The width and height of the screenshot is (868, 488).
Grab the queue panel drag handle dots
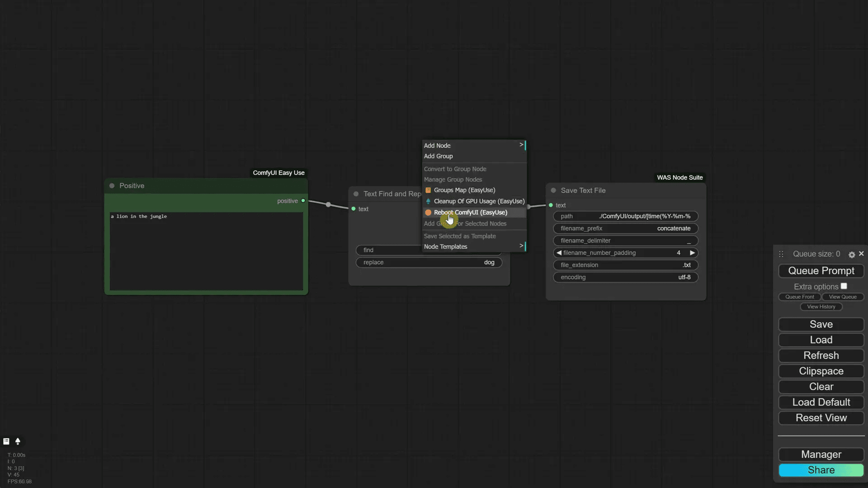pyautogui.click(x=781, y=254)
